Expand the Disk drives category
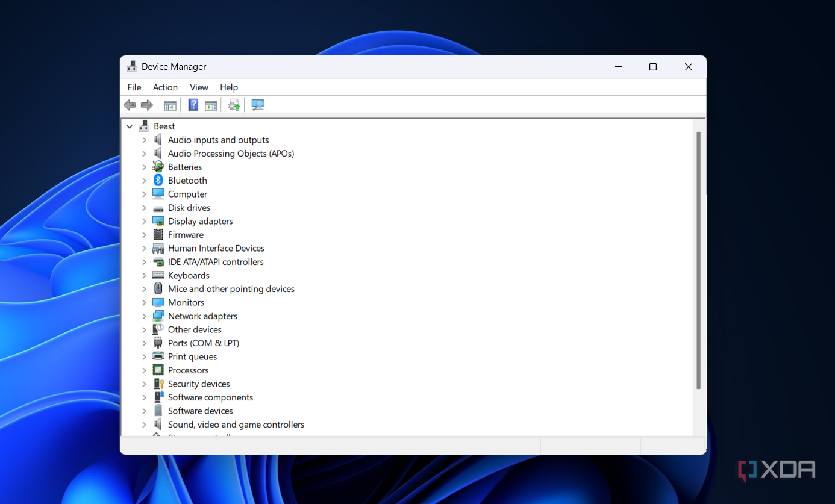Viewport: 835px width, 504px height. coord(144,208)
